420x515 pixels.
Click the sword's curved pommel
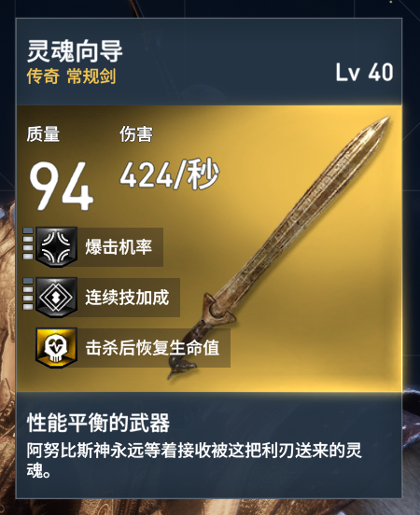[x=181, y=369]
